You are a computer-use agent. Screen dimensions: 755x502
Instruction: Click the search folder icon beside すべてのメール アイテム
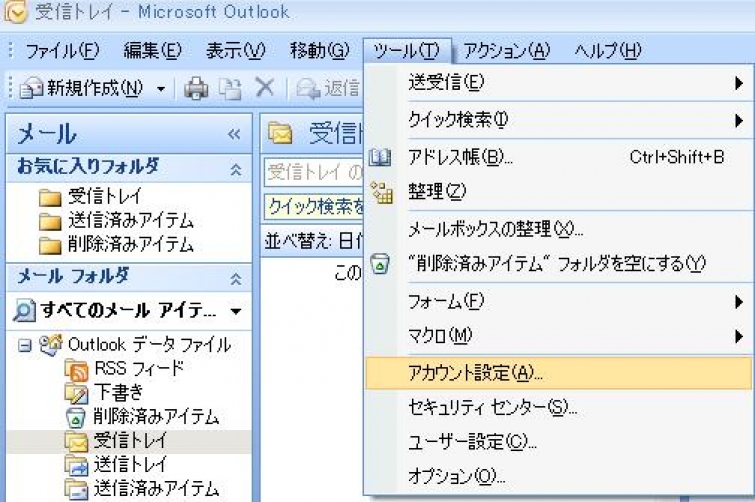[24, 310]
